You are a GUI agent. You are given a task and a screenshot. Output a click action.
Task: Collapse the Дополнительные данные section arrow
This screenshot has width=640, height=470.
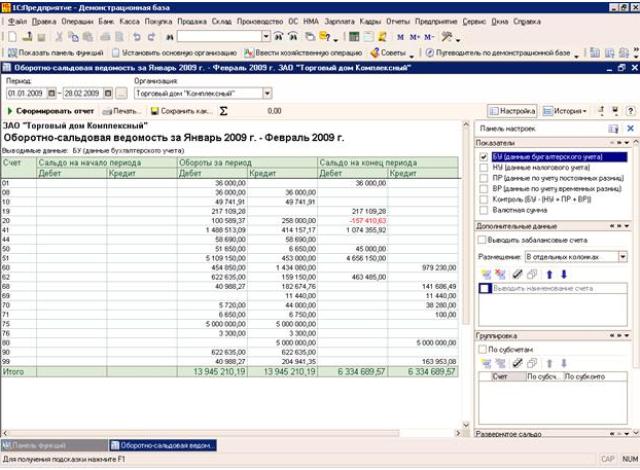[x=627, y=226]
